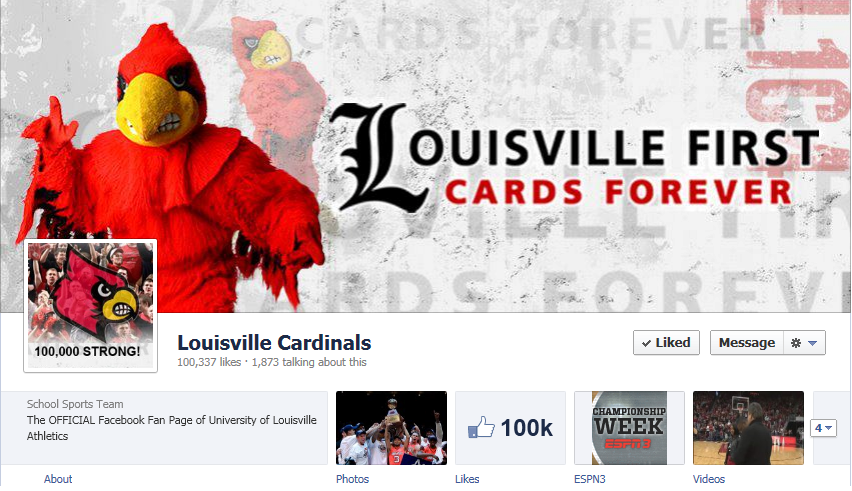Click the Louisville First cover photo logo

coord(573,159)
